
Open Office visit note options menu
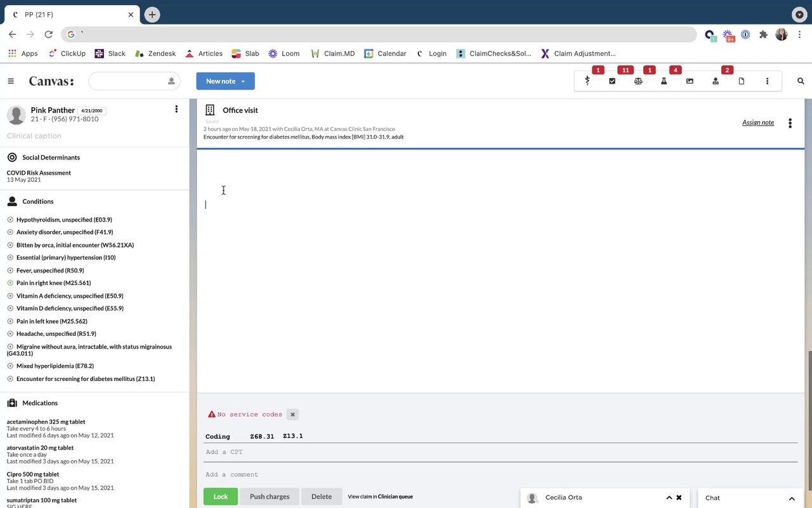point(790,123)
